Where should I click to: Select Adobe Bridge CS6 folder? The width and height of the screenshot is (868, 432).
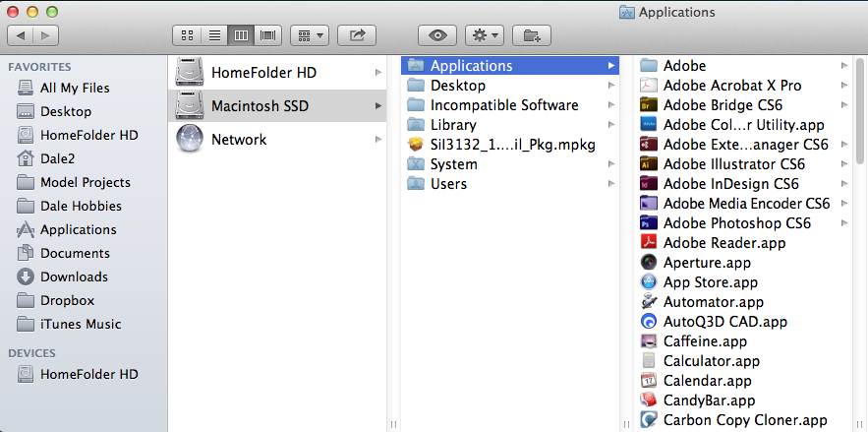(x=744, y=104)
